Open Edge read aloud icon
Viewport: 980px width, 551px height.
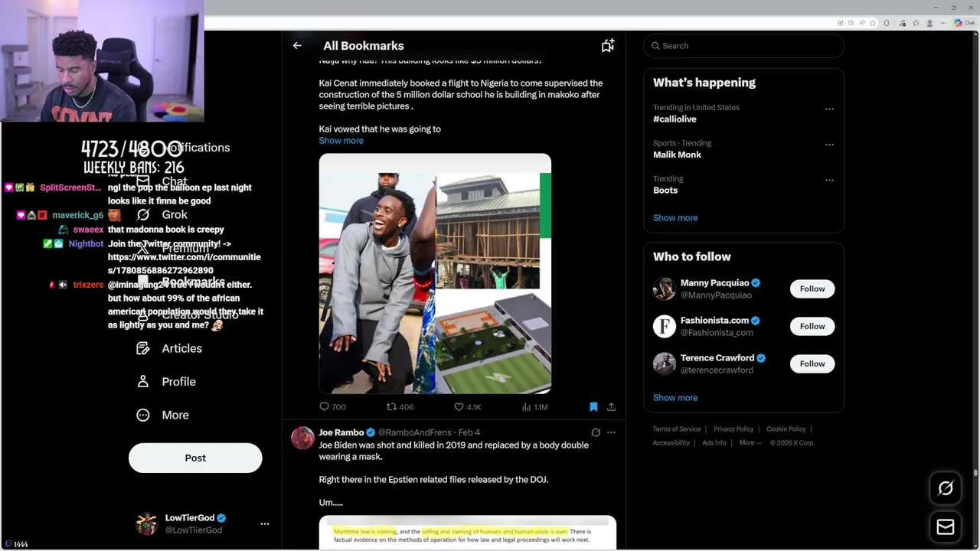click(x=863, y=23)
